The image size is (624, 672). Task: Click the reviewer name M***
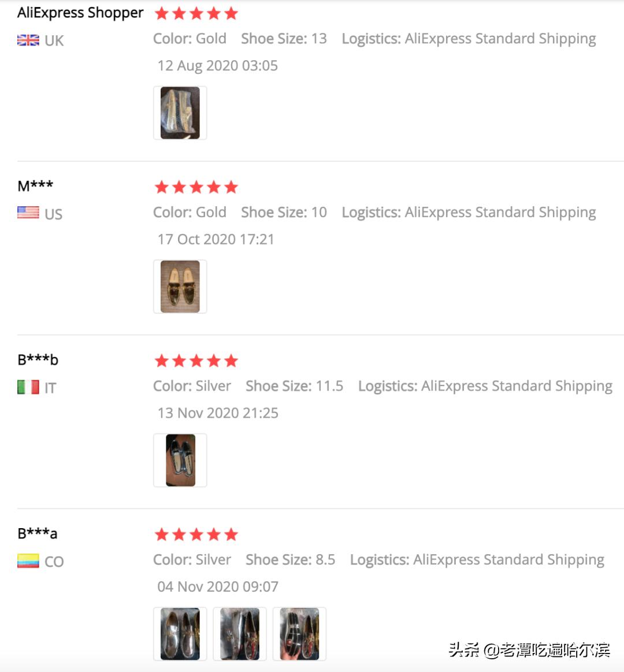pos(35,186)
